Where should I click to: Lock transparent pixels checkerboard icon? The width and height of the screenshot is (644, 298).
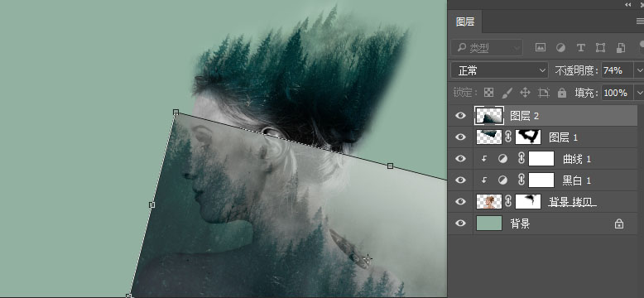[488, 93]
